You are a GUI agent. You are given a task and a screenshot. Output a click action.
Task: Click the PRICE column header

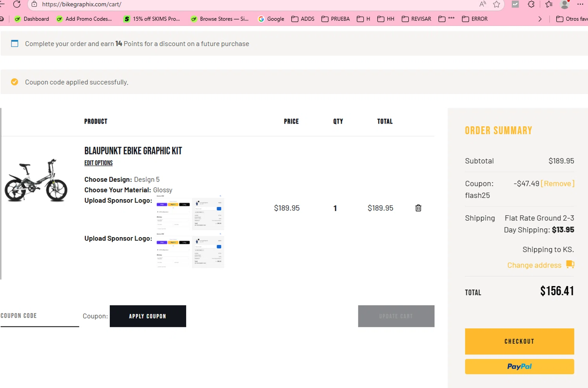tap(291, 121)
